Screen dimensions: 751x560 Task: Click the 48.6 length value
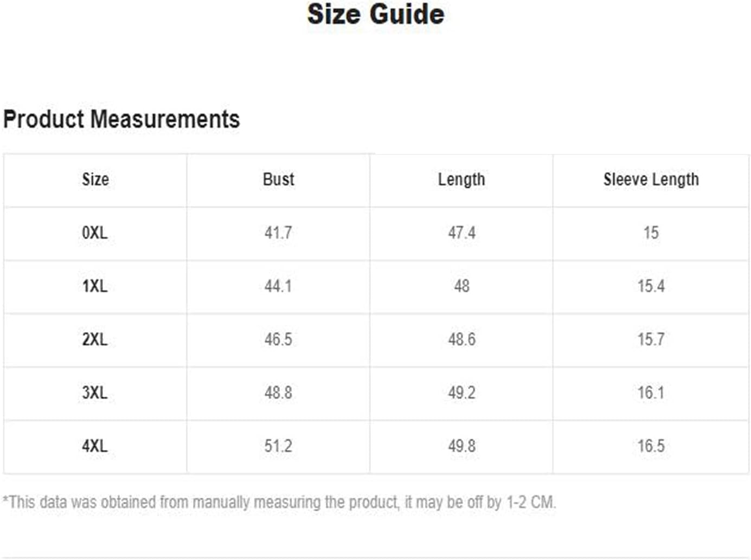point(461,339)
